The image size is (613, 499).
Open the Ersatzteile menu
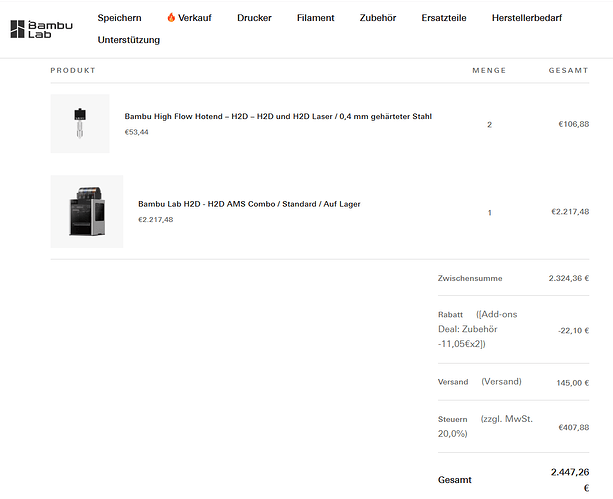tap(444, 18)
